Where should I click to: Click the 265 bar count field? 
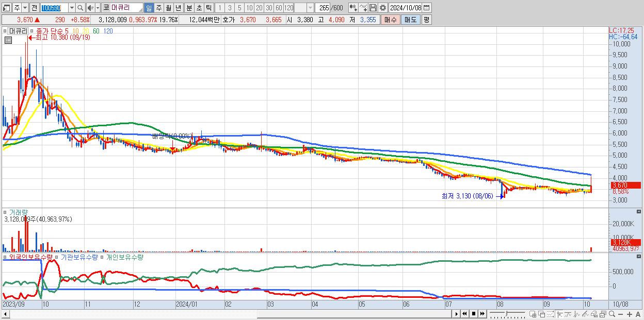tap(324, 8)
